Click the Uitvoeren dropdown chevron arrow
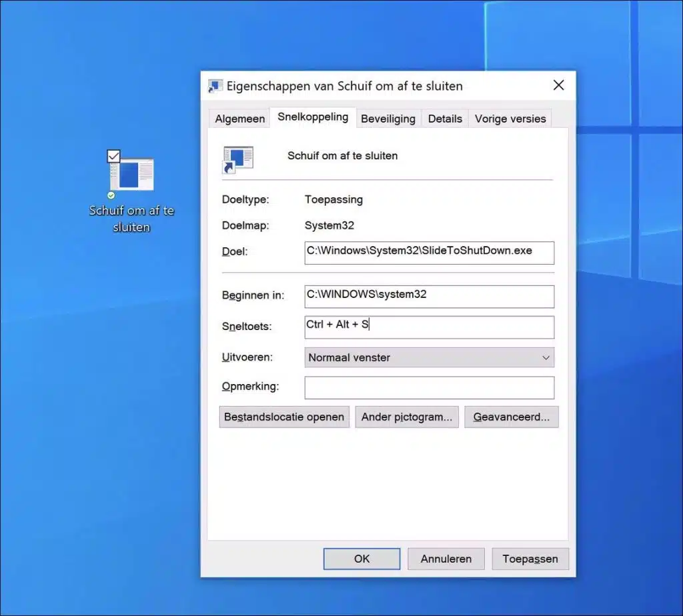Screen dimensions: 683x616 coord(546,357)
